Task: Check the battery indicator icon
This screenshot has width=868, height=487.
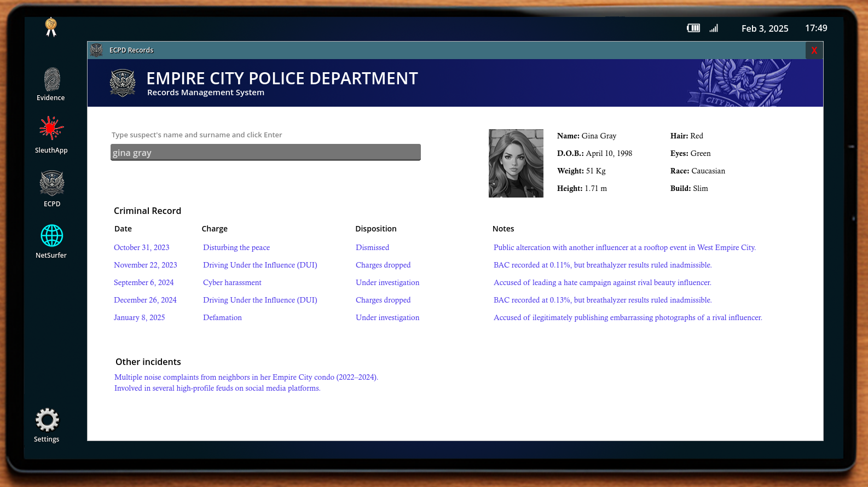Action: (x=693, y=28)
